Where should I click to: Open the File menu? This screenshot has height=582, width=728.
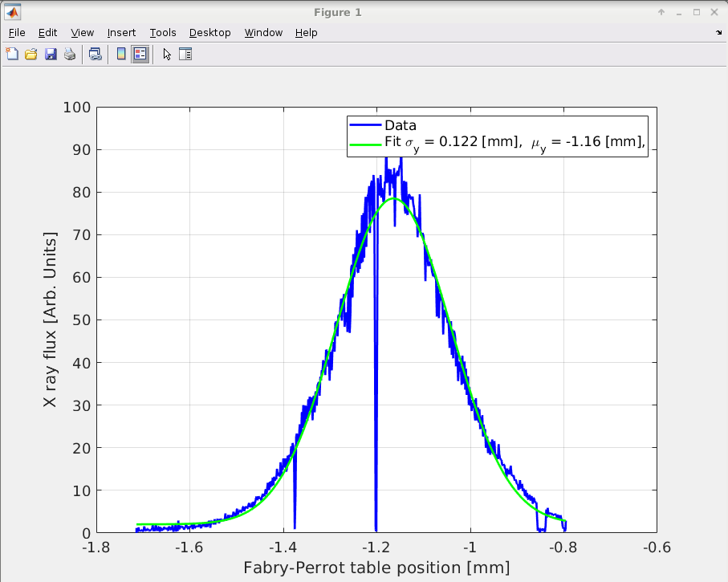(x=17, y=33)
